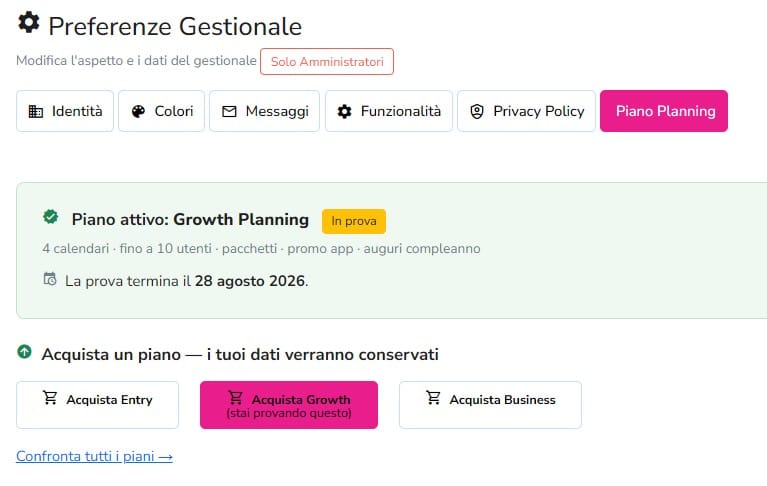
Task: Click the Solo Amministratori badge
Action: click(x=327, y=62)
